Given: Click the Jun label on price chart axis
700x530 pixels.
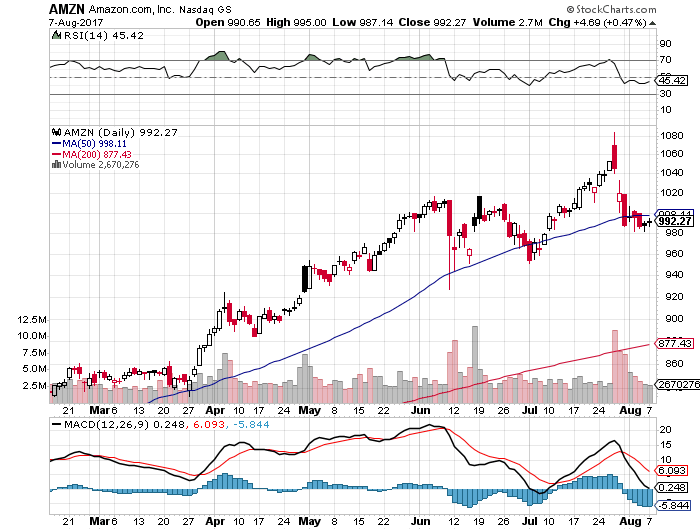Looking at the screenshot, I should pos(420,410).
